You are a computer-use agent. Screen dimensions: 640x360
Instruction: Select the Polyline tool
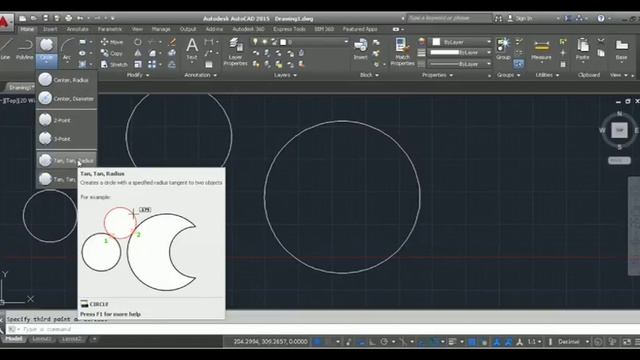[24, 49]
